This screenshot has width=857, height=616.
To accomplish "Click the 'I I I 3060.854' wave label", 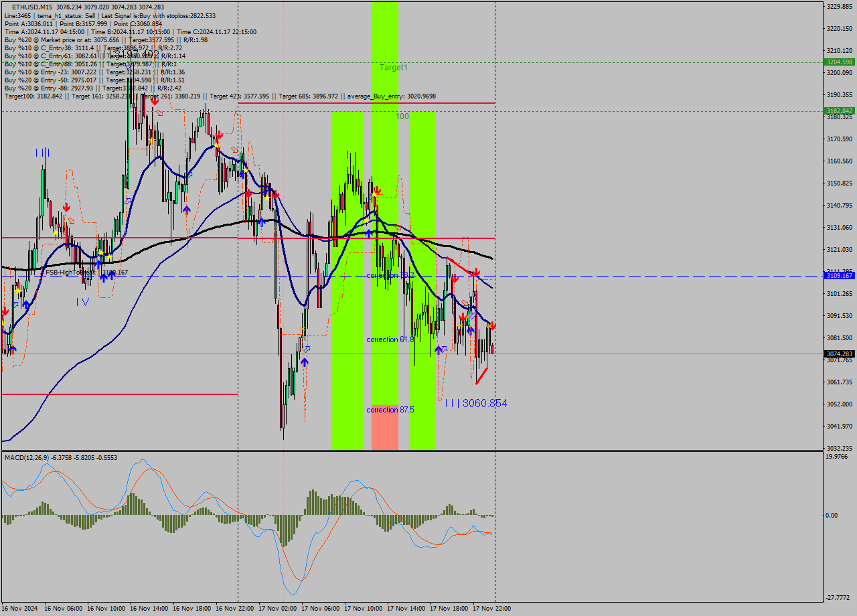I will point(476,403).
